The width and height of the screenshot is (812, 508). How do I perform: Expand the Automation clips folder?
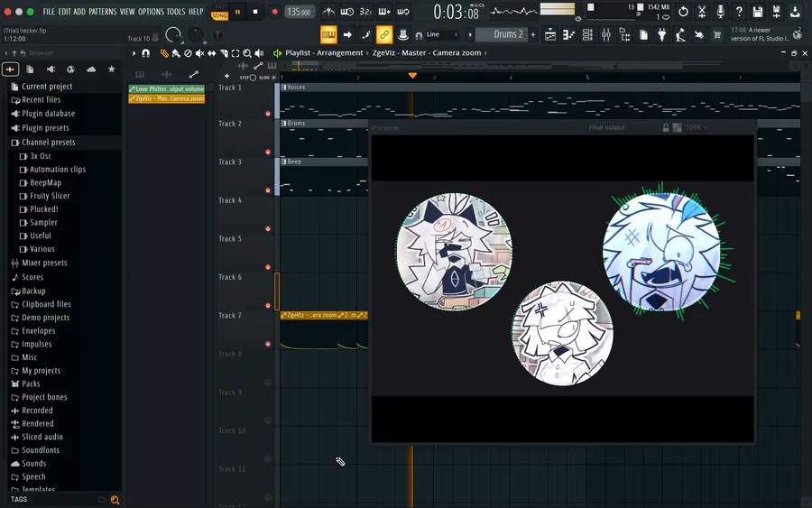coord(58,170)
